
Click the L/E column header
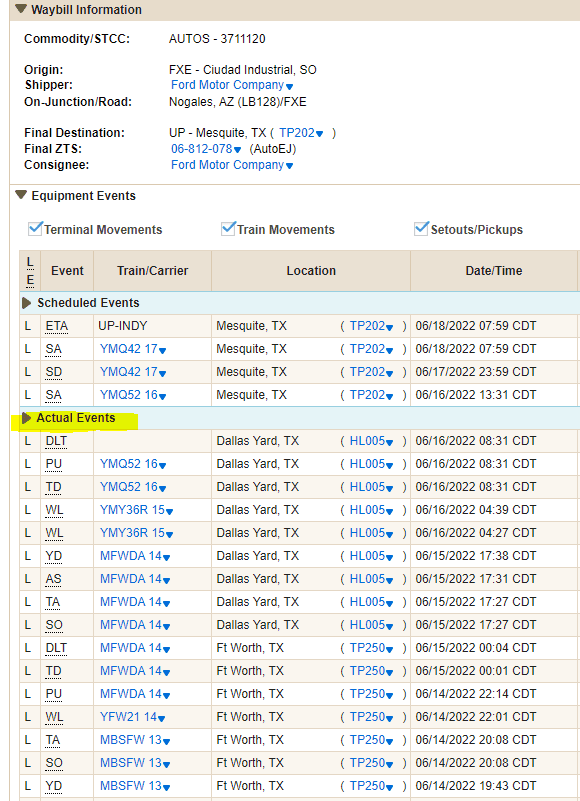click(x=30, y=271)
